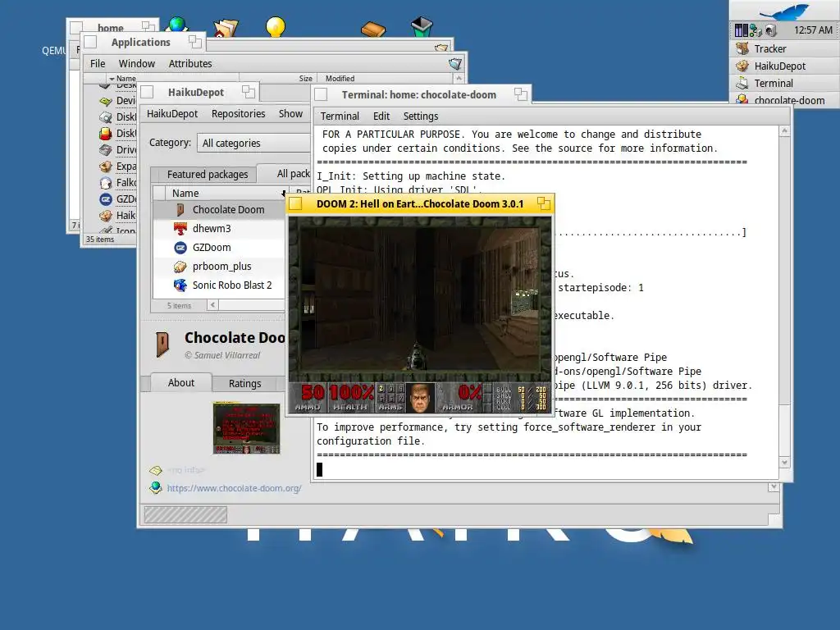This screenshot has height=630, width=840.
Task: Click the DiskProbe magnifier icon in Applications list
Action: (106, 117)
